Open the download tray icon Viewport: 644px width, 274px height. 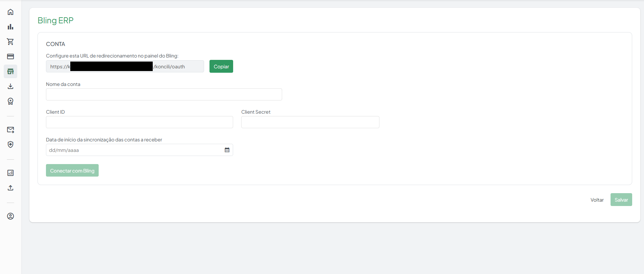pos(10,86)
